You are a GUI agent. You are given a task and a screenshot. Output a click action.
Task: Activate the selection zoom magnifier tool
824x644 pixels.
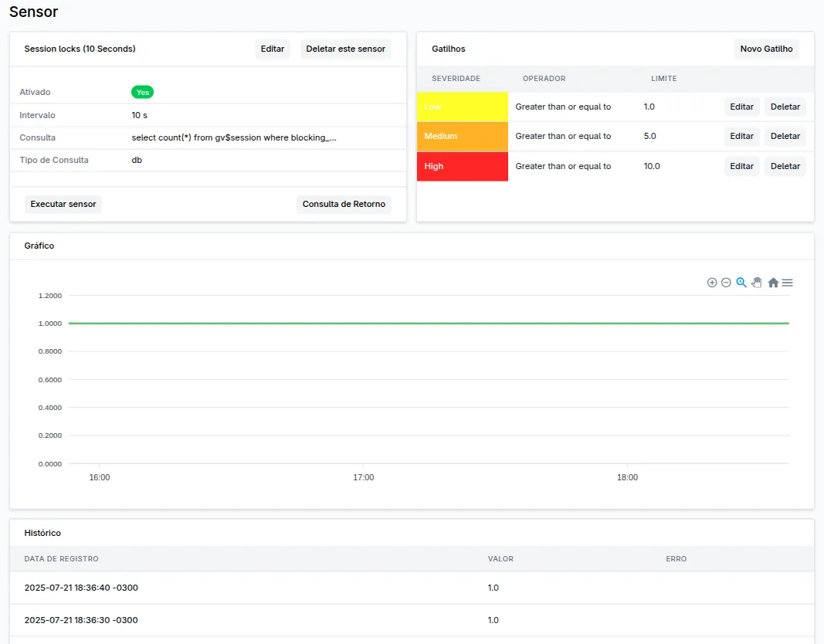click(741, 283)
